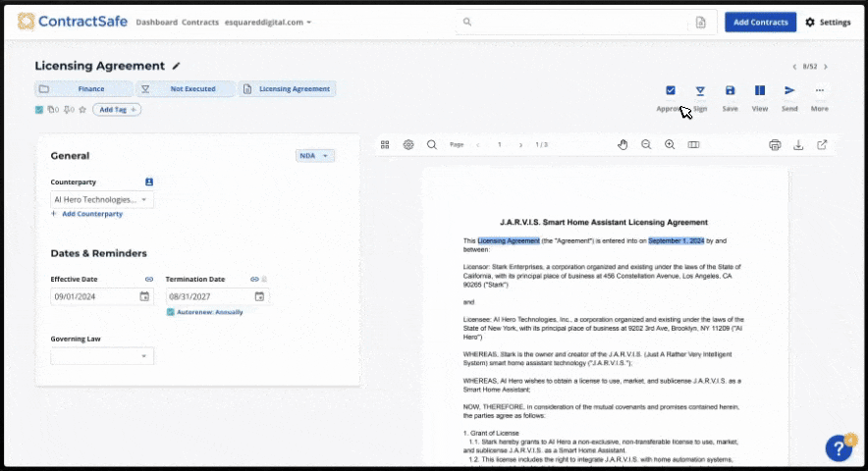Open the Governing Law dropdown

point(102,356)
